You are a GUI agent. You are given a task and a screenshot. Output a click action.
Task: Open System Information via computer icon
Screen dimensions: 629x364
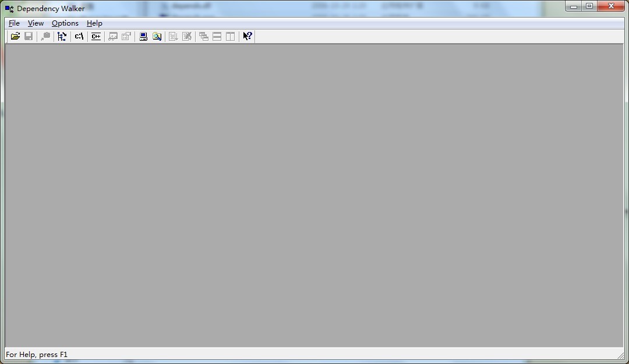click(x=143, y=36)
